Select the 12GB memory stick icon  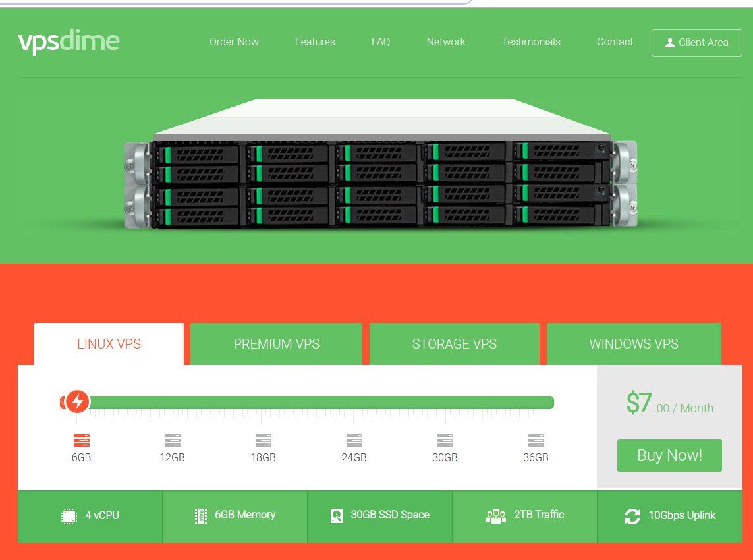172,439
